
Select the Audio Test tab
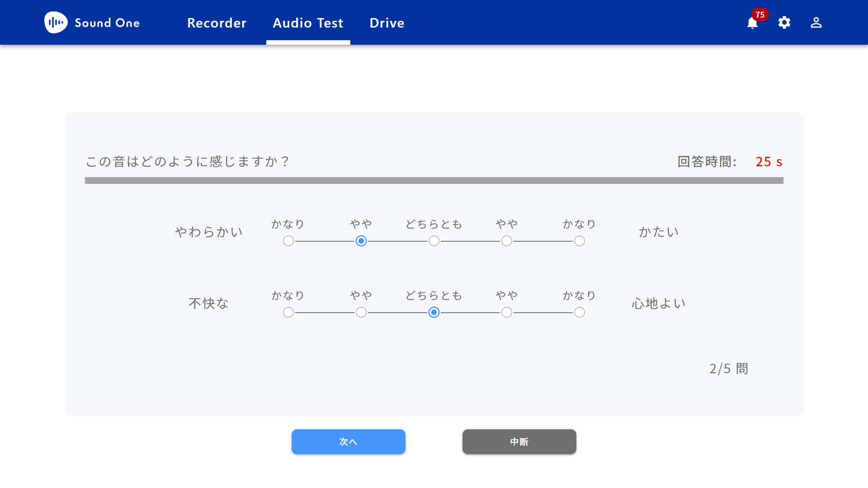pyautogui.click(x=308, y=23)
